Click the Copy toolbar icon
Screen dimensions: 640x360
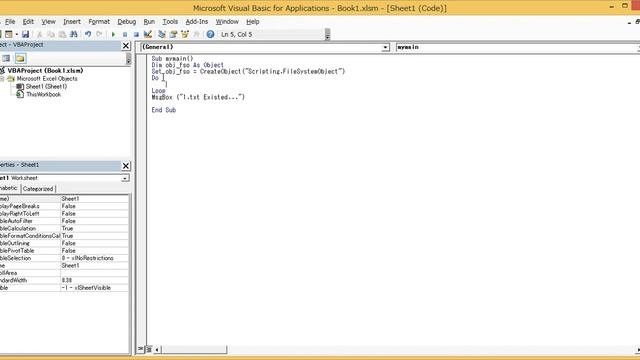coord(51,35)
